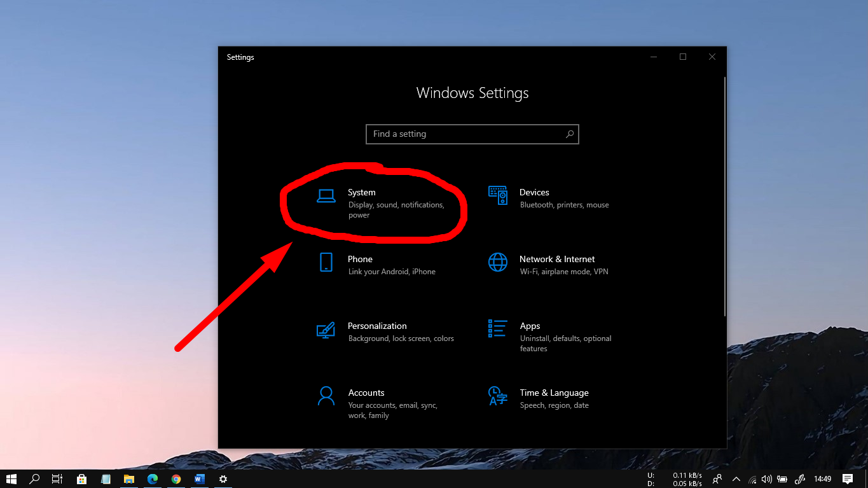Open taskbar Search
The height and width of the screenshot is (488, 868).
point(35,479)
